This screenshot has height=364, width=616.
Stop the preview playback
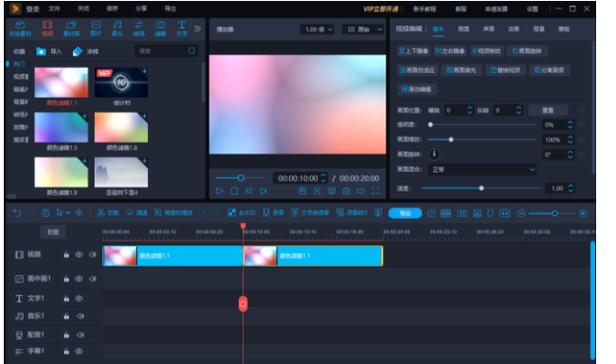(235, 191)
